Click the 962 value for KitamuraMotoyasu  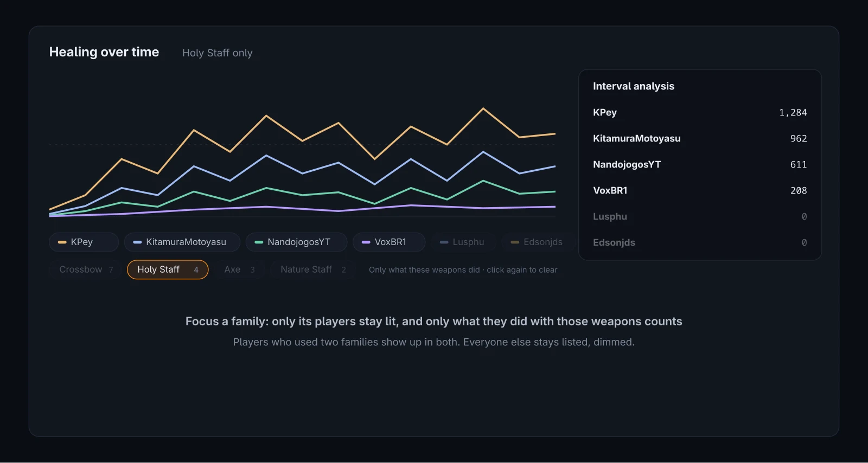click(x=799, y=138)
